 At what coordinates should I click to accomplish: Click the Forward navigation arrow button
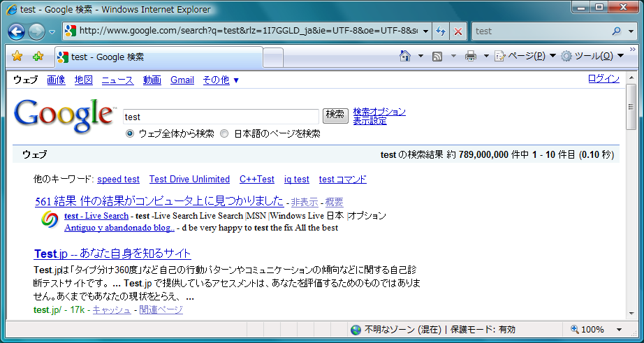pyautogui.click(x=36, y=31)
